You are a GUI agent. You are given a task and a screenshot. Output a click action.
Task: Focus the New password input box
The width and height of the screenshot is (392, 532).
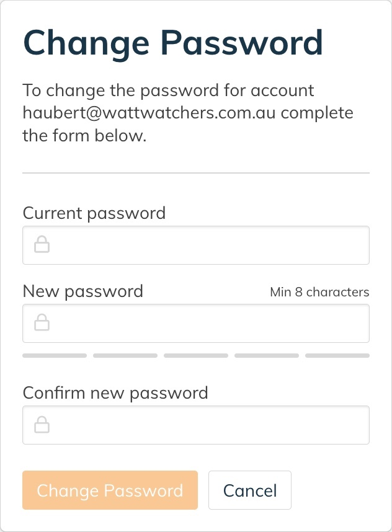196,323
